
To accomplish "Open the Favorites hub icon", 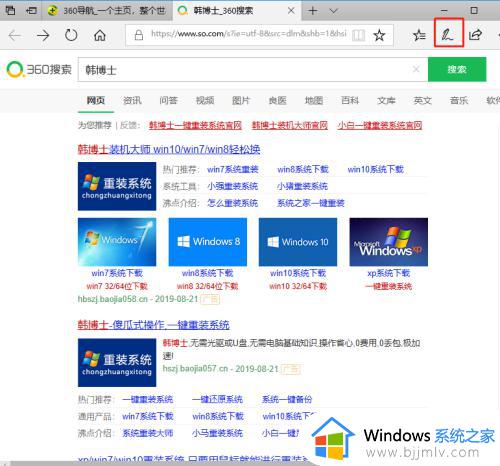I will [x=419, y=35].
